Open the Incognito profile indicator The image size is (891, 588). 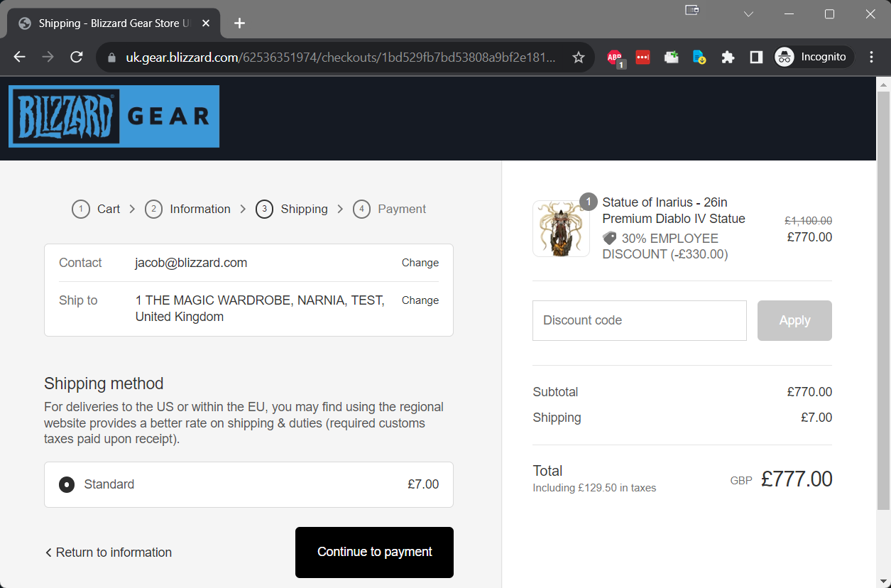point(814,57)
